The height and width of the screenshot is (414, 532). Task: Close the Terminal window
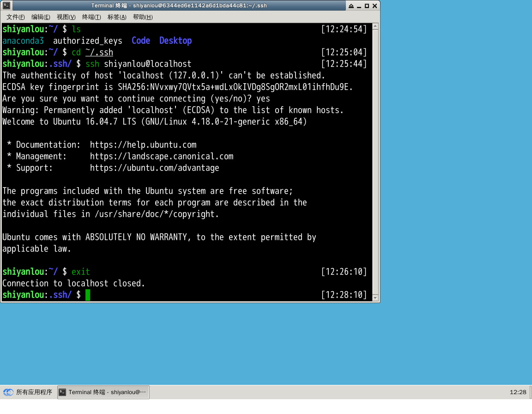(375, 6)
